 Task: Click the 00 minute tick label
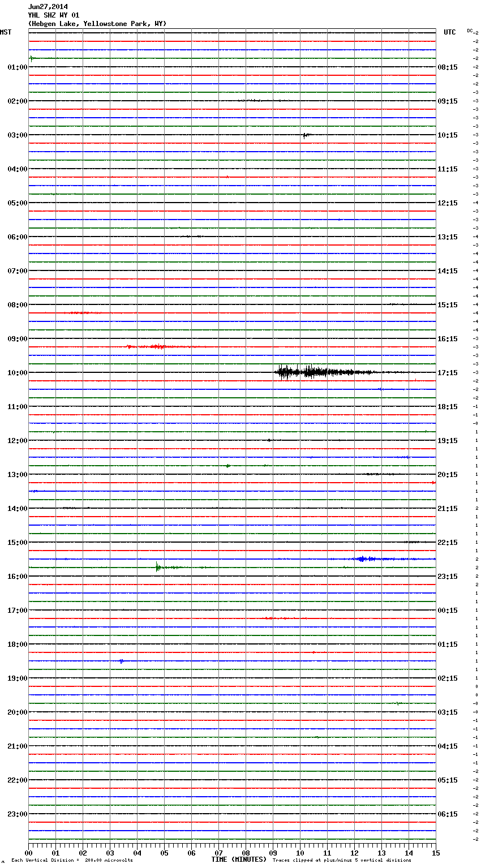pos(28,853)
